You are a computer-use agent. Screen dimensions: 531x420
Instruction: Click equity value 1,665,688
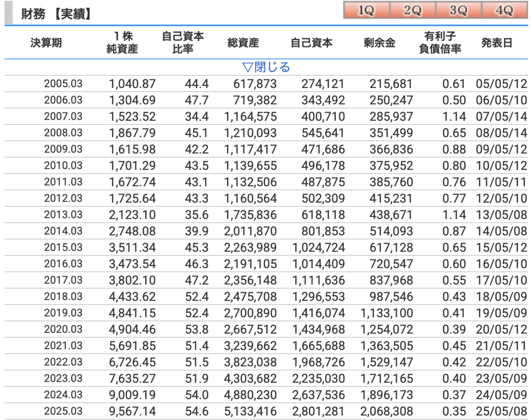(318, 346)
